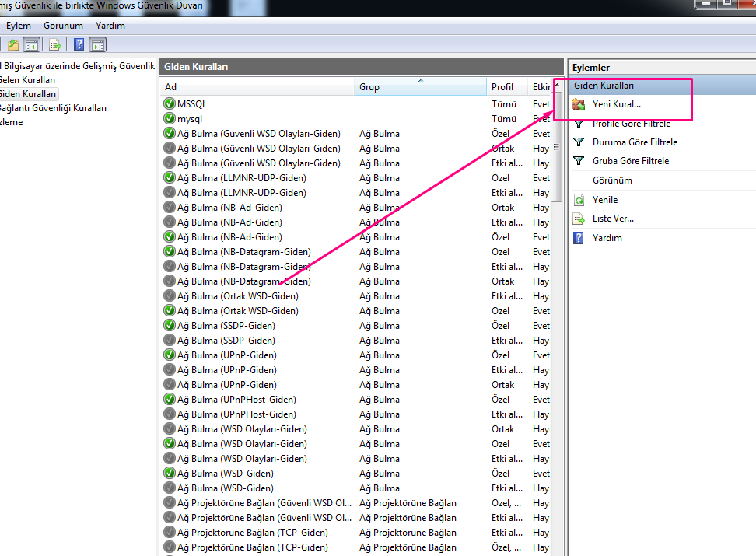The width and height of the screenshot is (756, 556).
Task: Select Ağ Bulma (UPnPHost-Giden) rule with Özel profile
Action: (356, 399)
